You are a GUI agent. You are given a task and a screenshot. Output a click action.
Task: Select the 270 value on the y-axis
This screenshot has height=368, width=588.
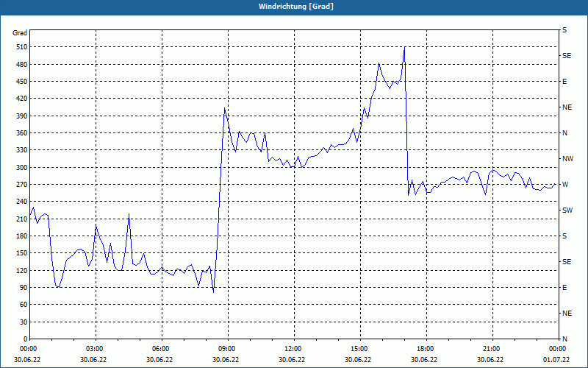22,185
